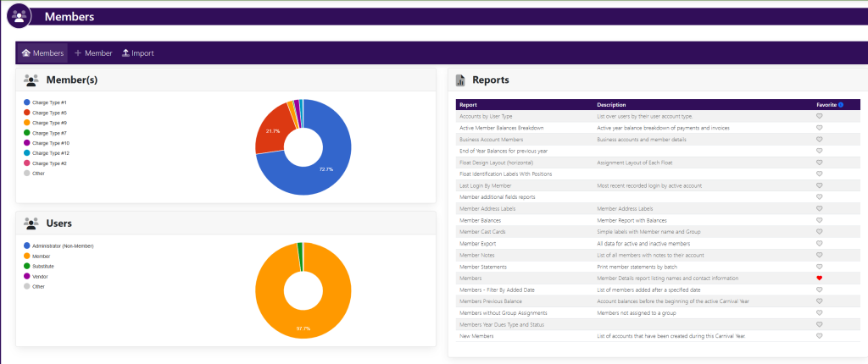Unfavorite the Members report red heart
Screen dimensions: 868x364
tap(819, 278)
